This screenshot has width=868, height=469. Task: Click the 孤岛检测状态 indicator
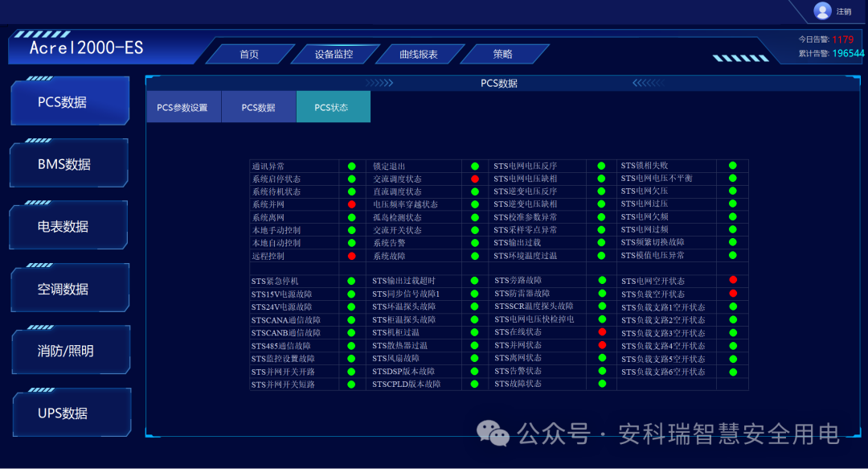(x=475, y=217)
